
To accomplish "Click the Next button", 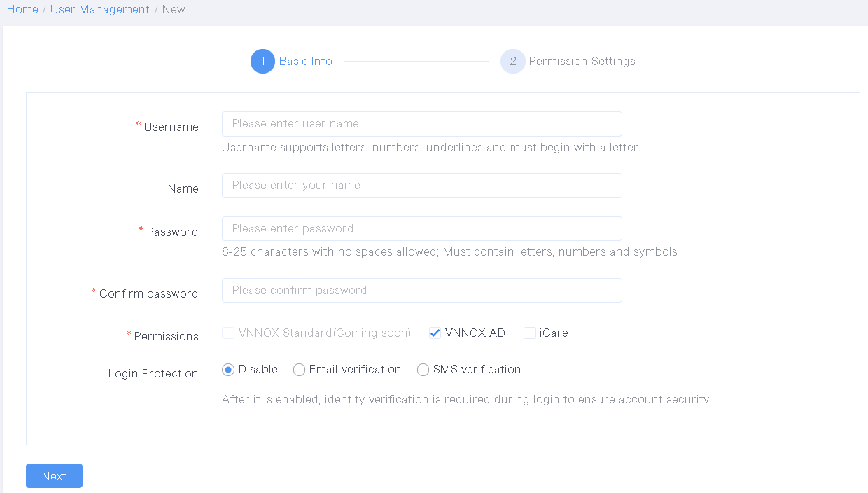I will tap(54, 476).
